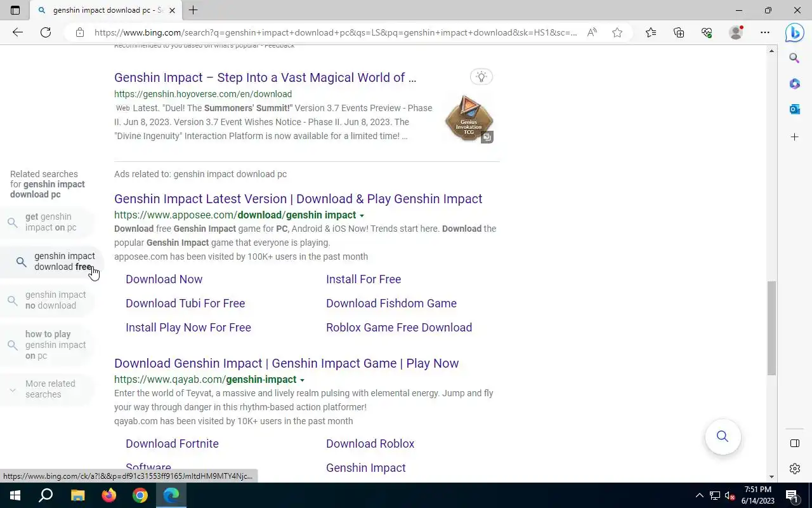Image resolution: width=812 pixels, height=508 pixels.
Task: Click floating search magnifier button
Action: (723, 436)
